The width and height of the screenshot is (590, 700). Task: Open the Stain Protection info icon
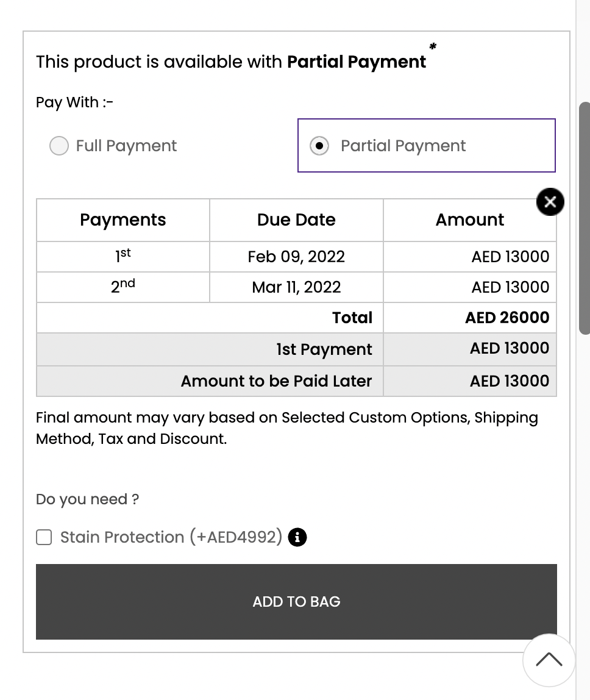pyautogui.click(x=297, y=537)
